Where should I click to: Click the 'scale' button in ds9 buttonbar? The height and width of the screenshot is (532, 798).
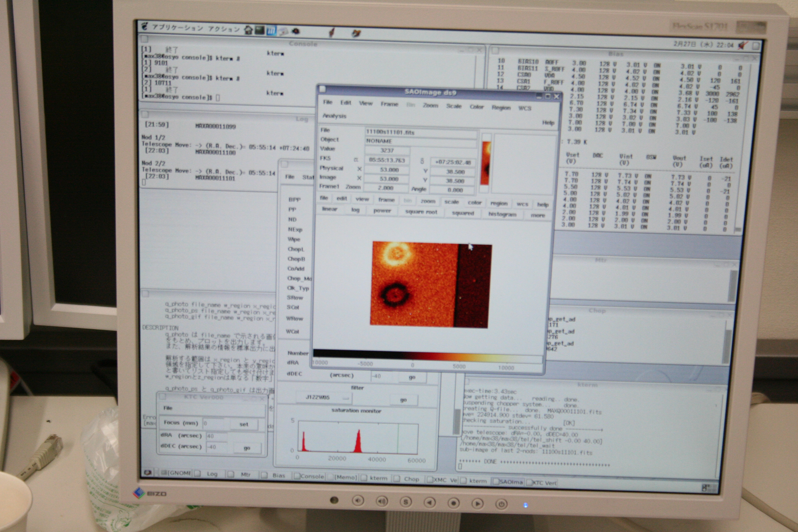452,202
